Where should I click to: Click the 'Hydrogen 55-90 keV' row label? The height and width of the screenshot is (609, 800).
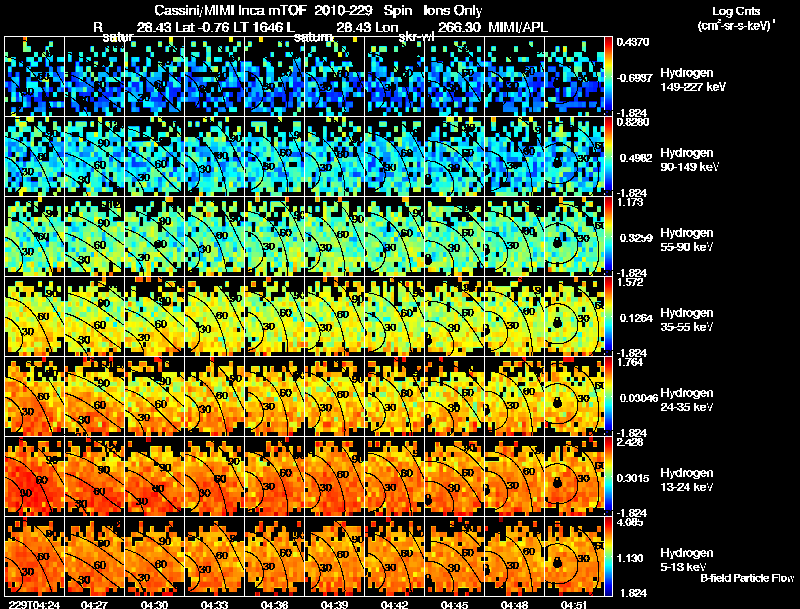click(687, 240)
